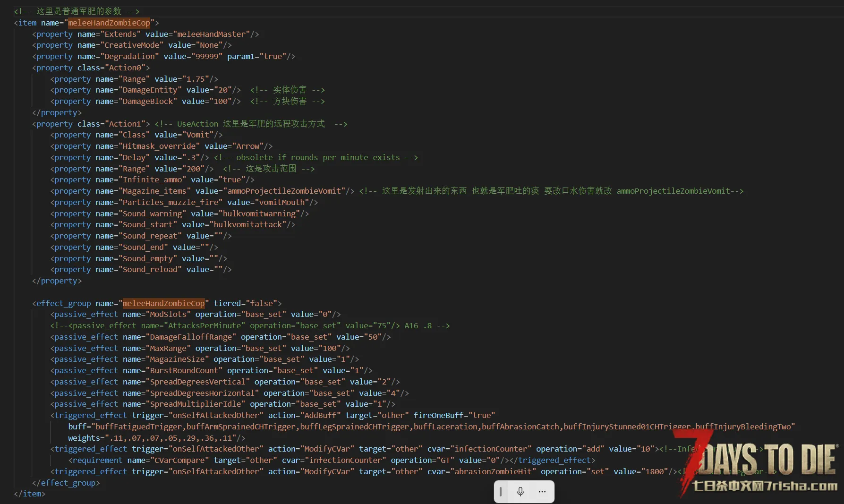Click the "UseAction" comment text
The width and height of the screenshot is (844, 504).
click(x=197, y=124)
